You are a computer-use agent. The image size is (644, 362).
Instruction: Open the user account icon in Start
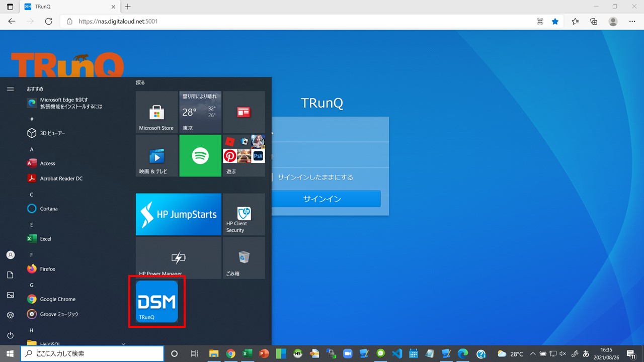click(x=10, y=255)
